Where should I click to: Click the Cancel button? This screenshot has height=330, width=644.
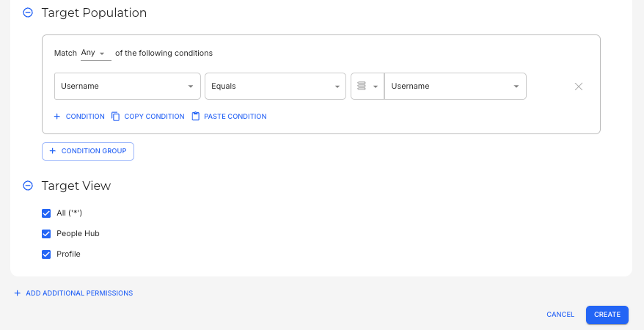(560, 315)
